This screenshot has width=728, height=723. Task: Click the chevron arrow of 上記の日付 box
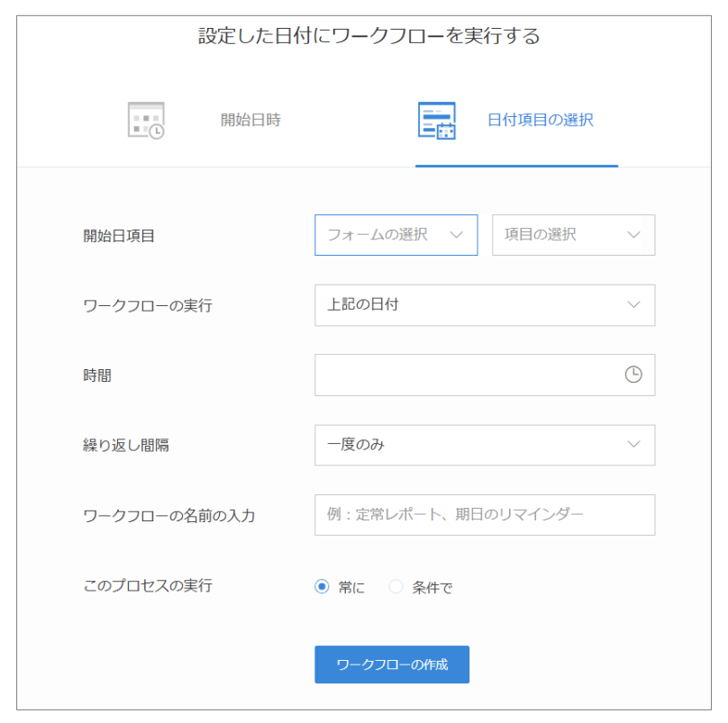(633, 304)
